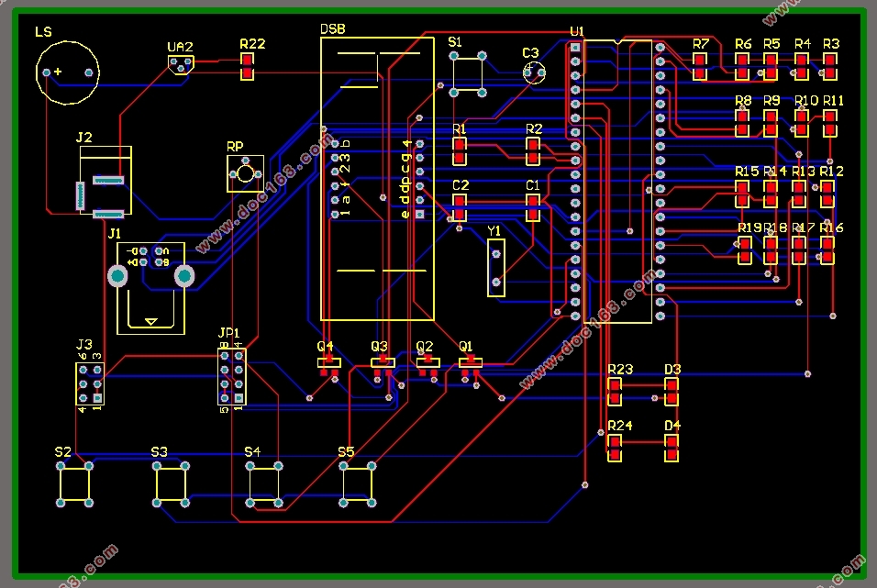The image size is (877, 588).
Task: Select the JP1 header pin block
Action: [231, 376]
